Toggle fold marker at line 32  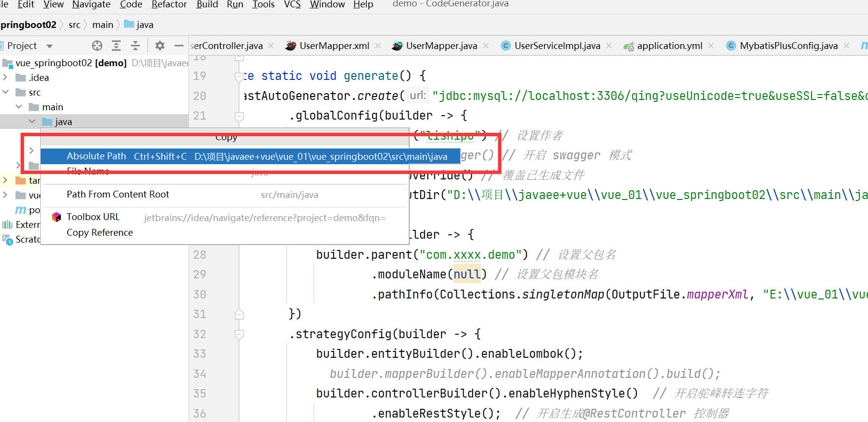click(x=239, y=334)
